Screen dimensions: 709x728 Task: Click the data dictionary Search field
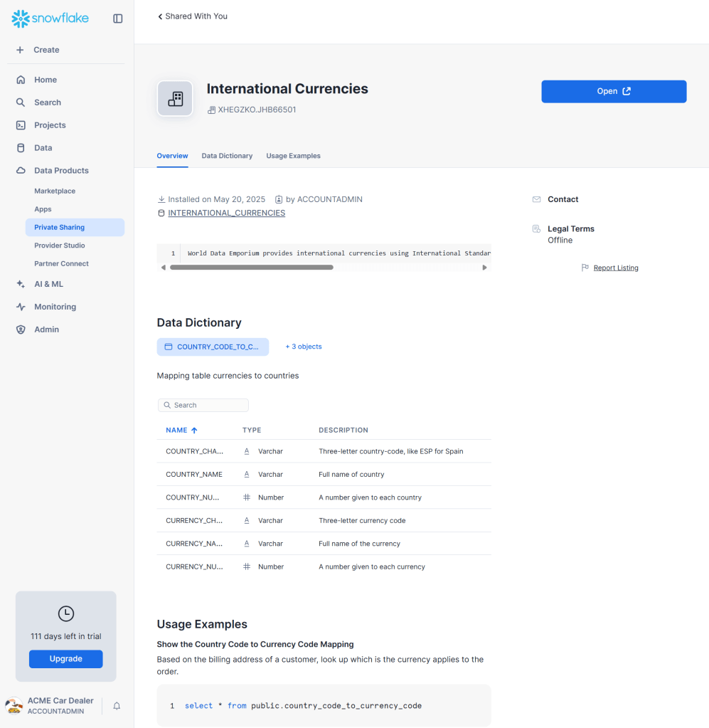tap(203, 405)
